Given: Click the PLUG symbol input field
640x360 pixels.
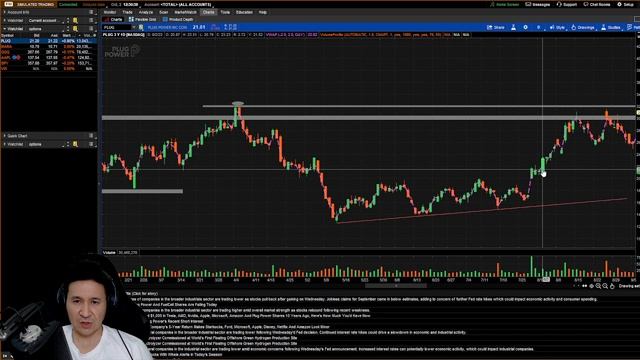Looking at the screenshot, I should tap(117, 27).
